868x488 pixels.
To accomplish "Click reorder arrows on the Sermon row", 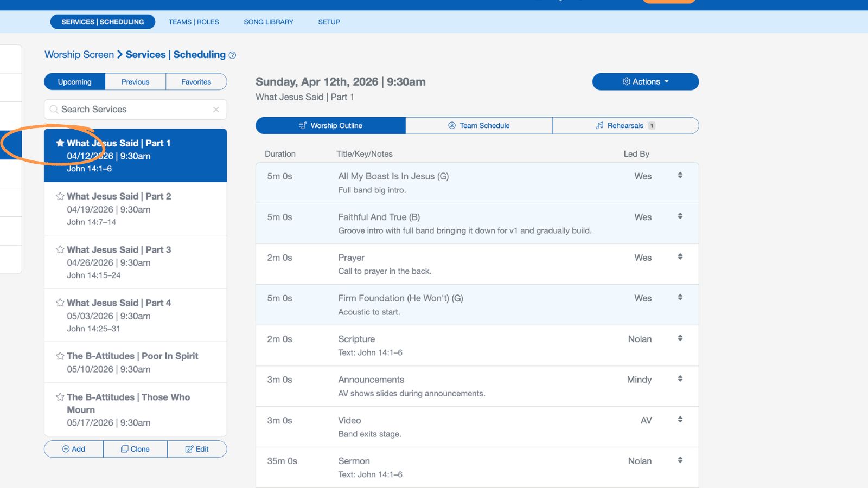I will 680,460.
